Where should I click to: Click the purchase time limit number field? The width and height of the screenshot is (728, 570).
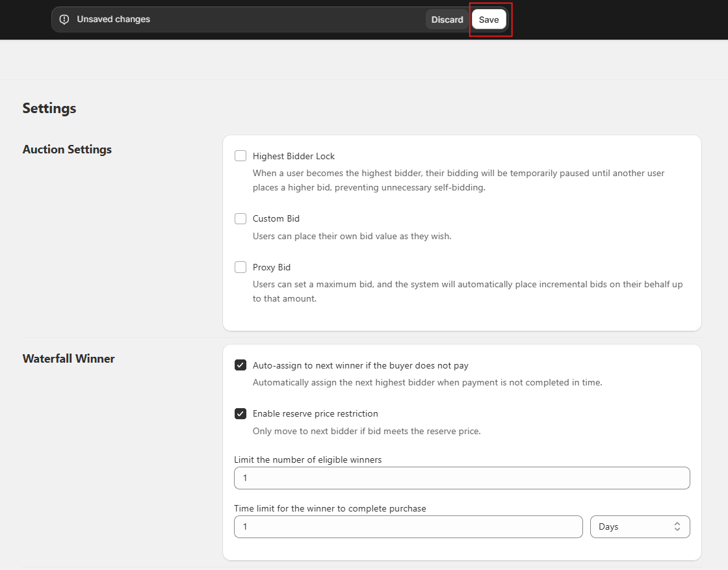[408, 526]
